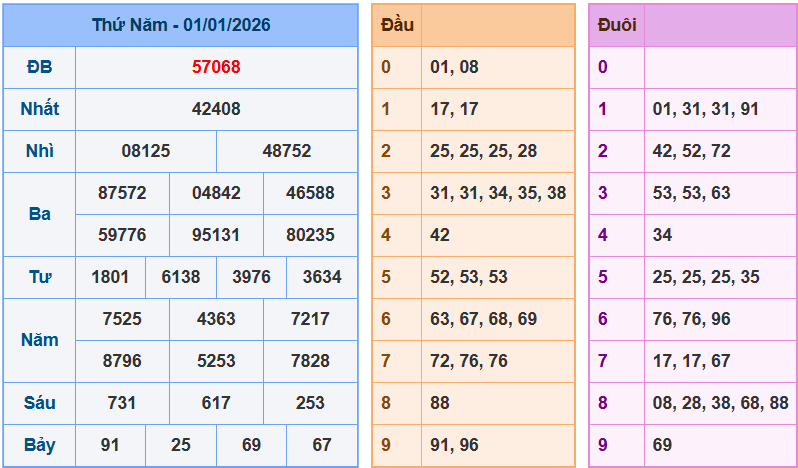
Task: Click the Thứ Năm - 01/01/2026 header
Action: pyautogui.click(x=180, y=25)
